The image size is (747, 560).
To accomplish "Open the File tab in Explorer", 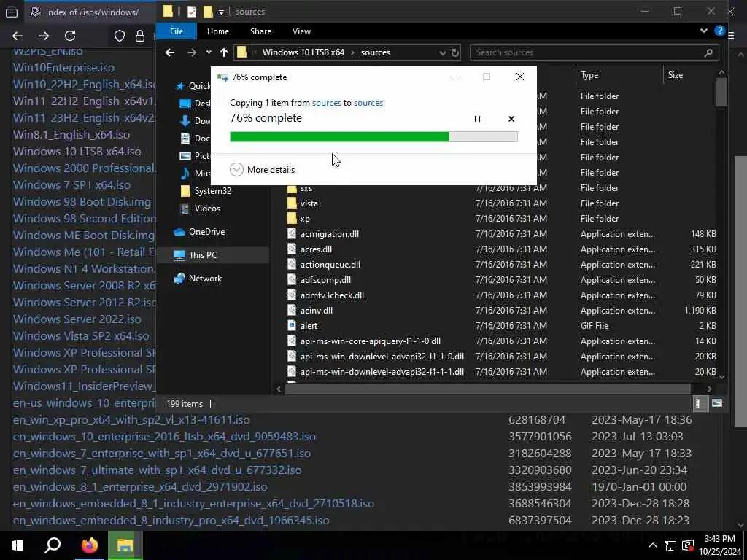I will (177, 31).
